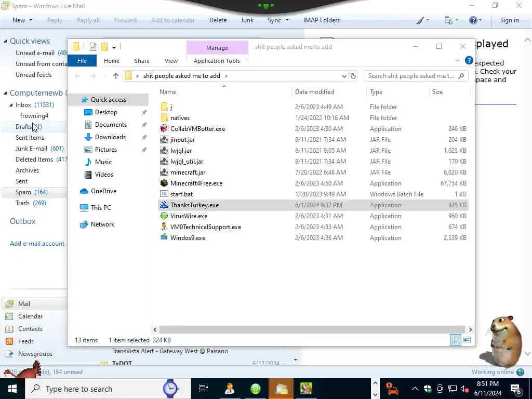Expand the Explorer ribbon chevron
532x399 pixels.
click(x=457, y=61)
